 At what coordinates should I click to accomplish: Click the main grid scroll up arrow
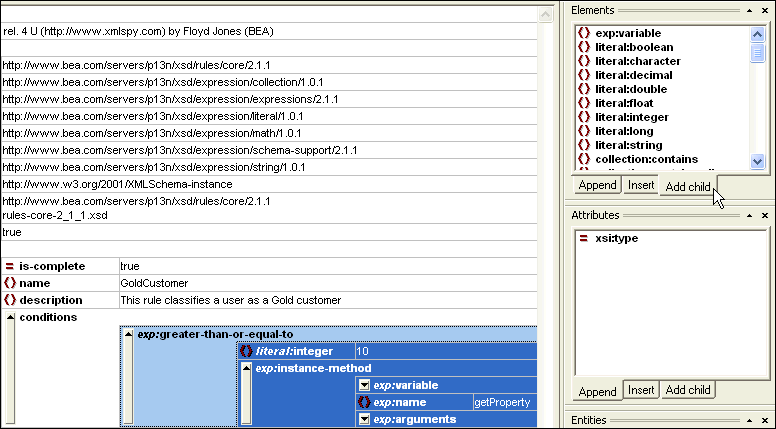545,14
